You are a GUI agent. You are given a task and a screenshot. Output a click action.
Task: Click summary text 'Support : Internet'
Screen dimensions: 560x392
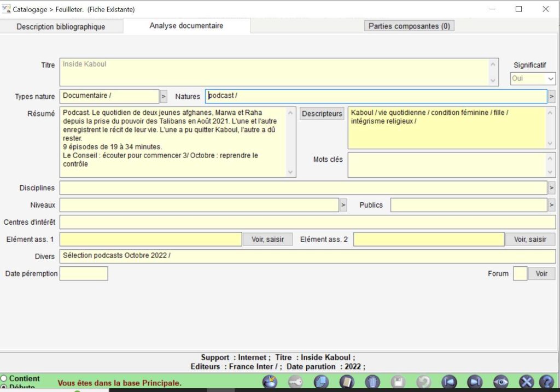pyautogui.click(x=234, y=357)
